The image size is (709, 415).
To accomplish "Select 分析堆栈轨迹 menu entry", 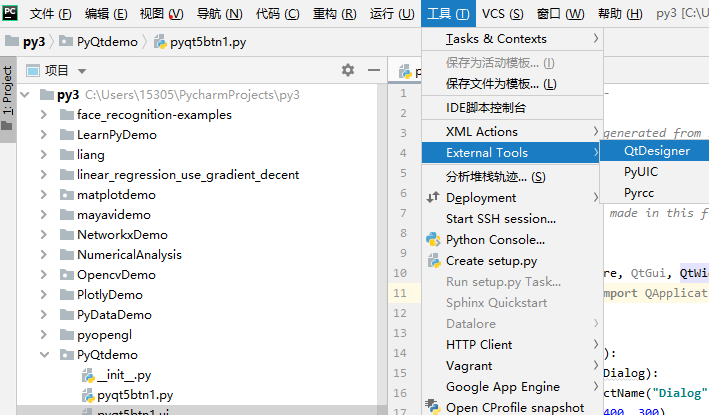I will (x=512, y=176).
